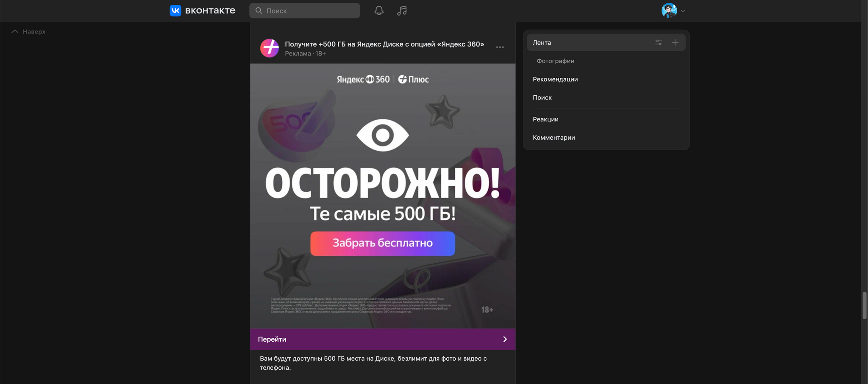The width and height of the screenshot is (868, 384).
Task: Open the notifications bell
Action: point(379,11)
